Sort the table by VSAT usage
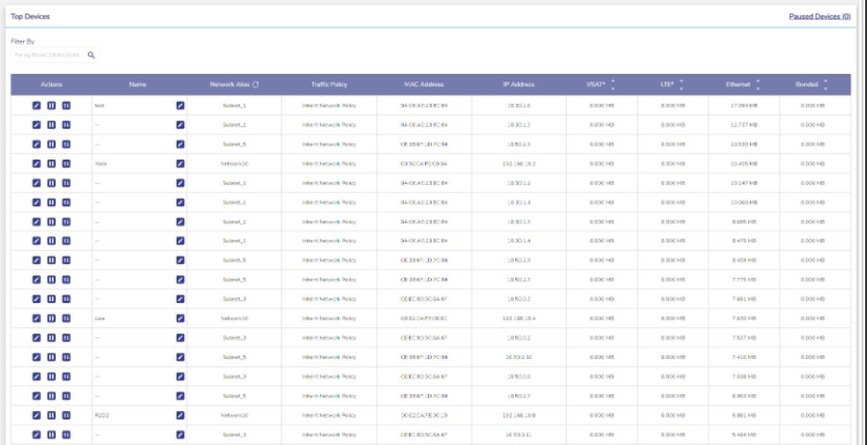This screenshot has height=445, width=868. click(613, 84)
